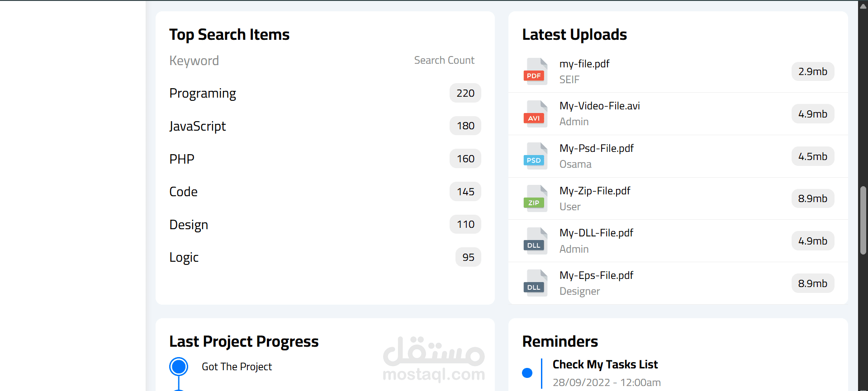
Task: Click the DLL icon beside My-DLL-File.pdf
Action: click(x=535, y=241)
